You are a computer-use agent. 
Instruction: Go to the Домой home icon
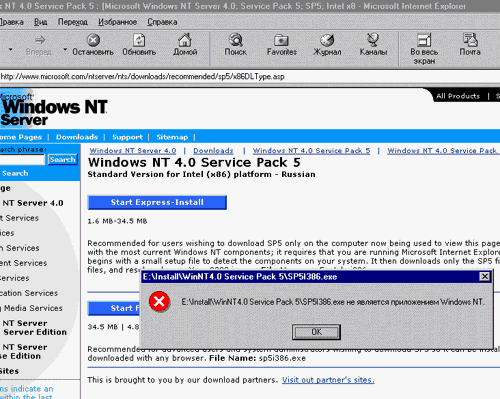pyautogui.click(x=185, y=40)
